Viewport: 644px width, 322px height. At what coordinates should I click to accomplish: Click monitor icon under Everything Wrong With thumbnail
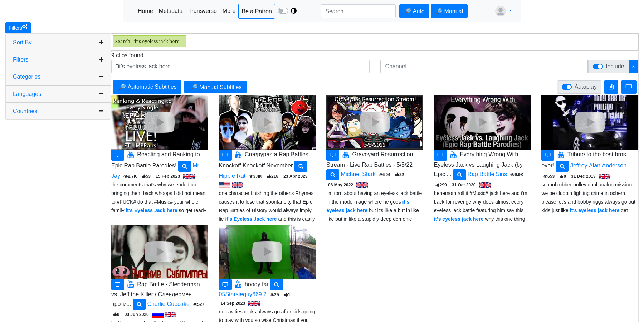440,155
